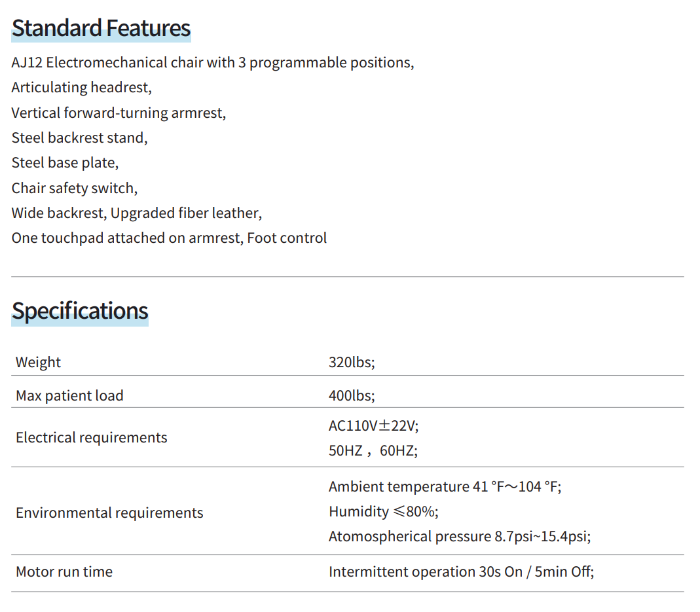700x612 pixels.
Task: Select the AC110V±22V voltage value
Action: [x=373, y=425]
